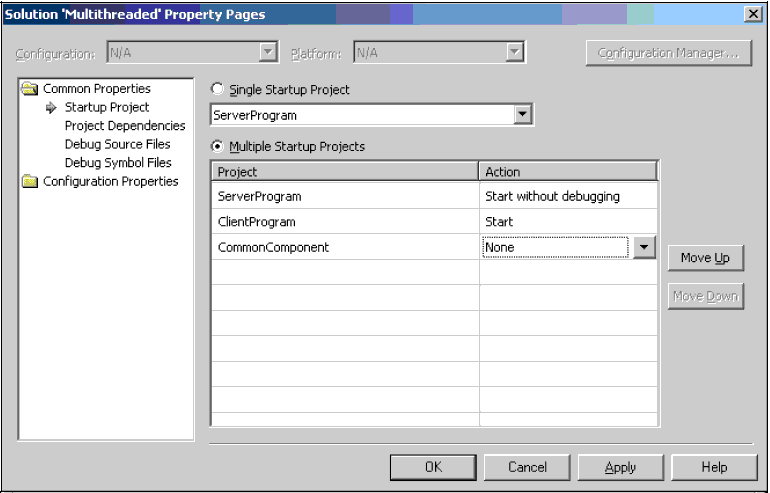Select the Configuration Properties node
The image size is (770, 493).
pos(110,182)
